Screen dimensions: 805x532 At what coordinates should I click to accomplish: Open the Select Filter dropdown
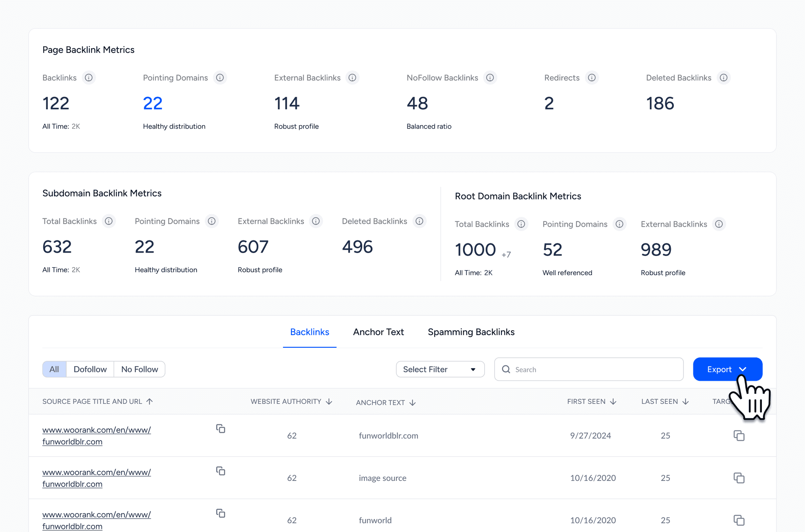pos(440,369)
